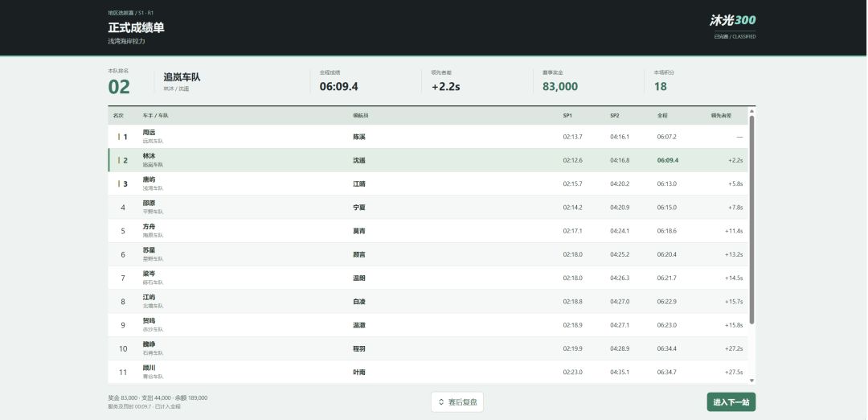Select driver 江屿 in row 8
The height and width of the screenshot is (420, 868).
click(149, 298)
